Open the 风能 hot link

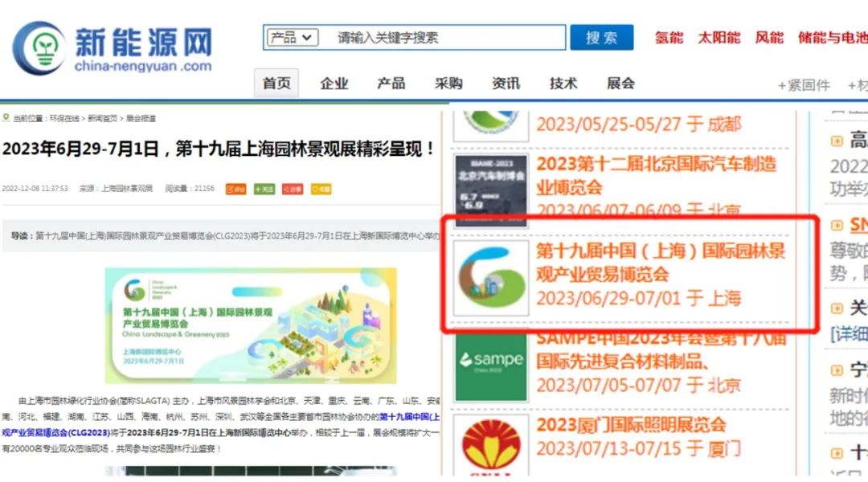coord(769,38)
